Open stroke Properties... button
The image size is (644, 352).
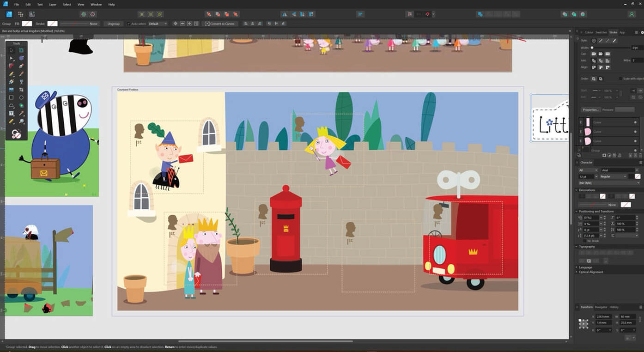[591, 110]
